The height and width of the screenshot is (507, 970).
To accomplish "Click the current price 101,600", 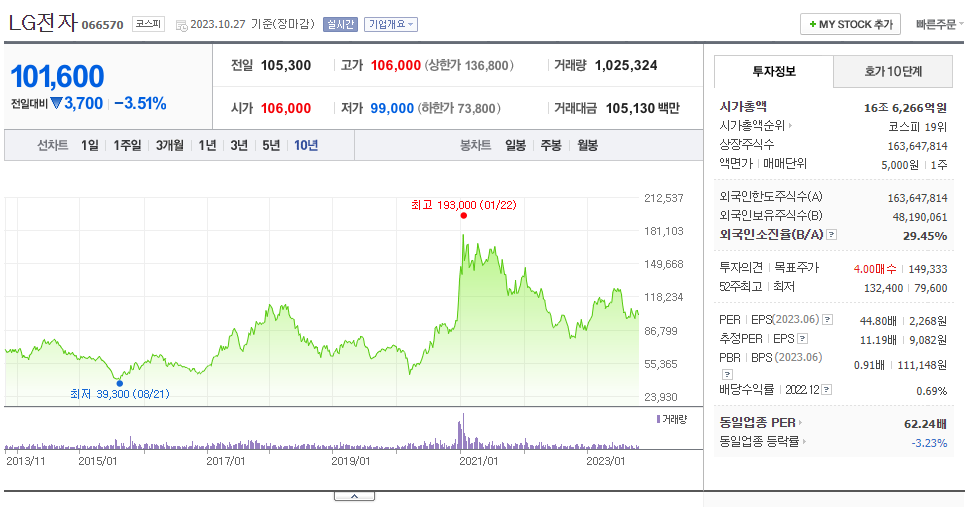I will coord(57,77).
